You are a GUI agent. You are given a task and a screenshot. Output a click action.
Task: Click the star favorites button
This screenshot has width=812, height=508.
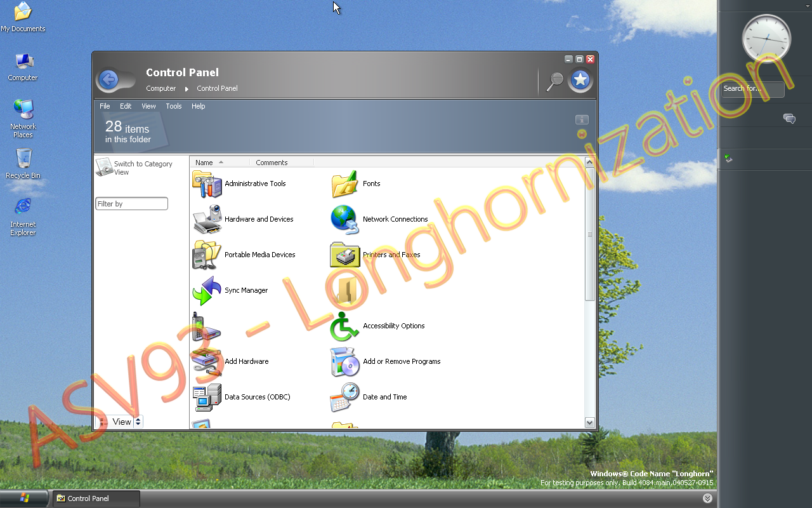pos(580,80)
